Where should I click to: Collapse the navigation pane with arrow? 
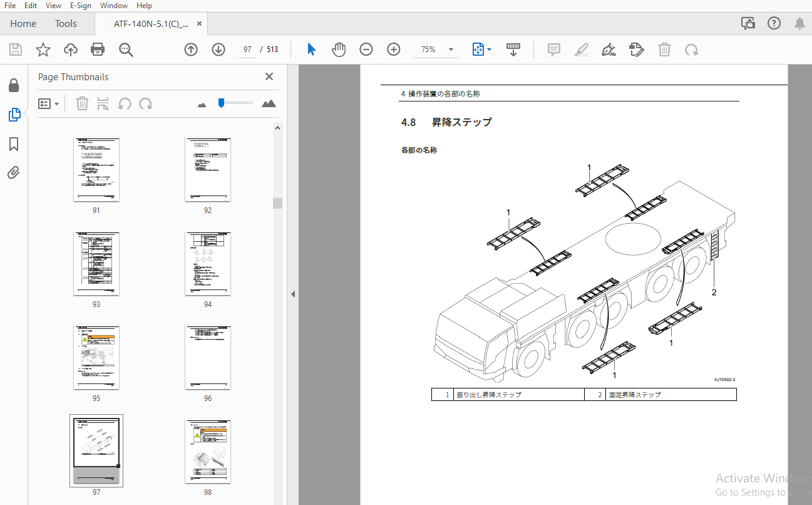click(292, 294)
